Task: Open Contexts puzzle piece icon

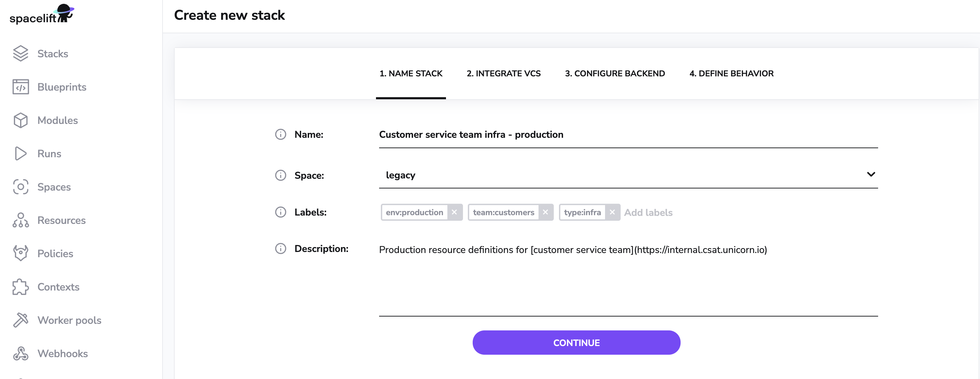Action: 20,287
